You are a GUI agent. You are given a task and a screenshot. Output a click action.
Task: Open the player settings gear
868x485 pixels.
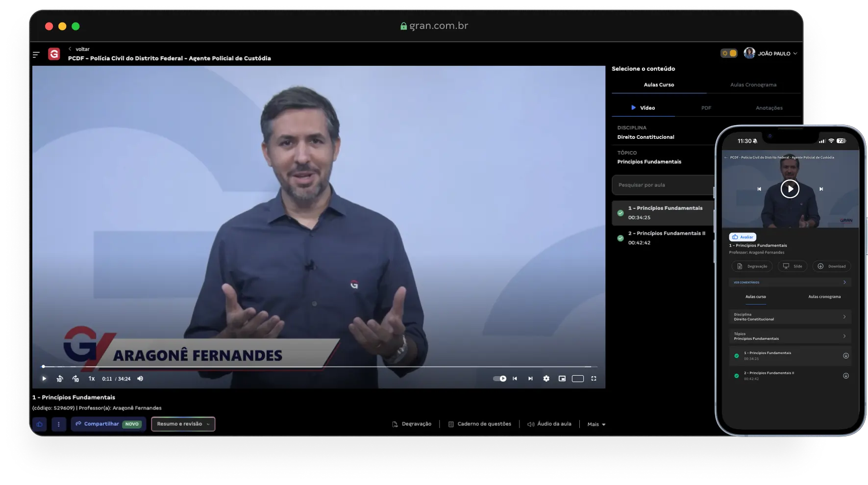(x=546, y=378)
